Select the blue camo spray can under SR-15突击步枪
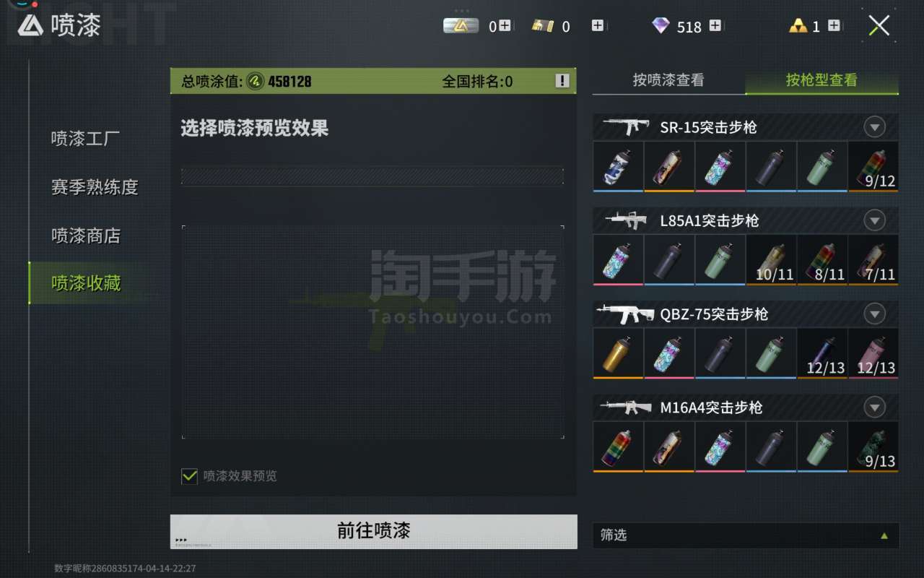This screenshot has height=578, width=924. coord(619,166)
